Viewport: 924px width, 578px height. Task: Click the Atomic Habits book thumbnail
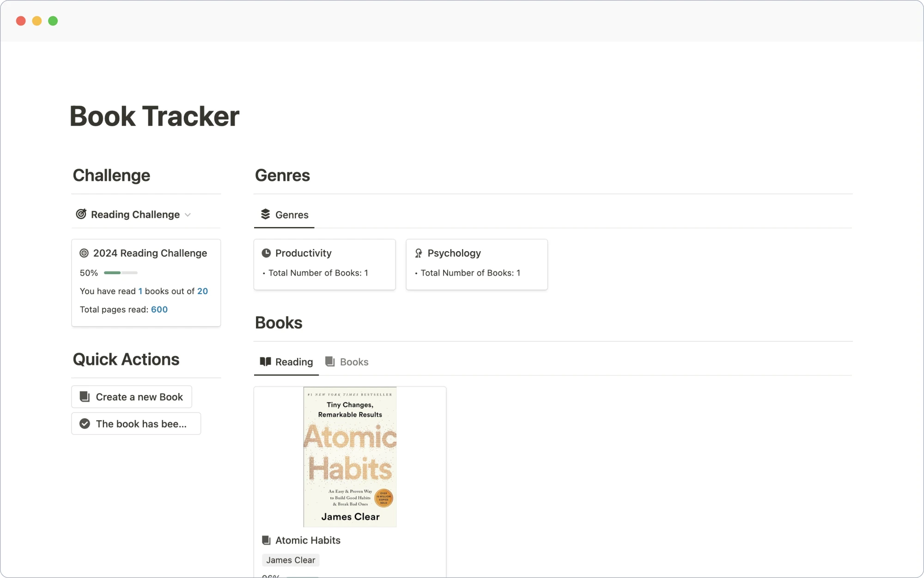click(x=351, y=457)
